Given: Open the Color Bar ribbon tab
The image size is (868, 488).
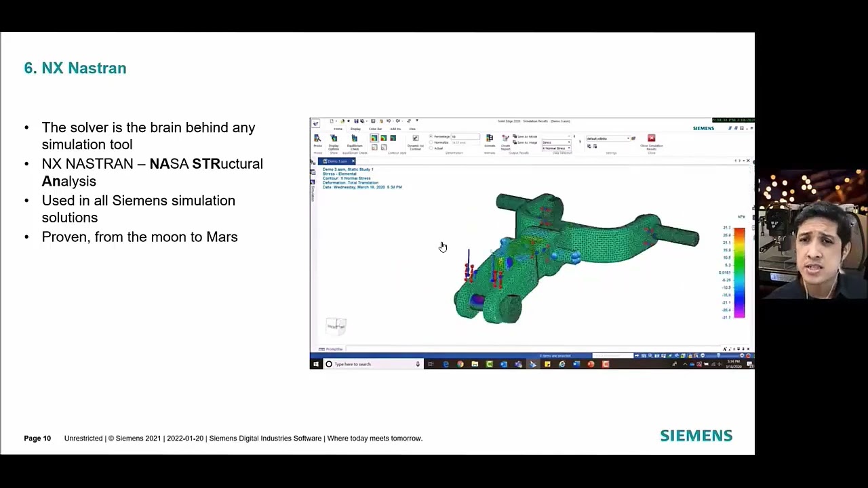Looking at the screenshot, I should click(x=375, y=129).
